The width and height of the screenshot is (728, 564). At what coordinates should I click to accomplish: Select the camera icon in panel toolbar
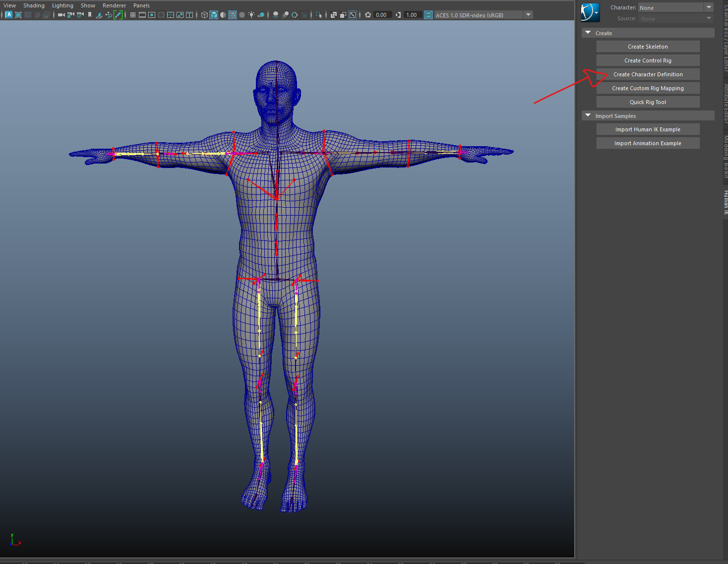[x=61, y=15]
